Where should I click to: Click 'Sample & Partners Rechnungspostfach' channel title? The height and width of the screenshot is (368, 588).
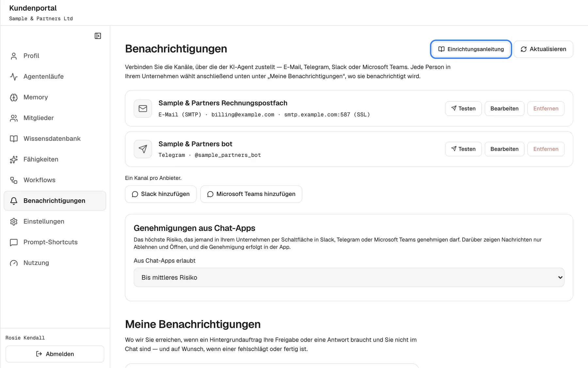[223, 103]
